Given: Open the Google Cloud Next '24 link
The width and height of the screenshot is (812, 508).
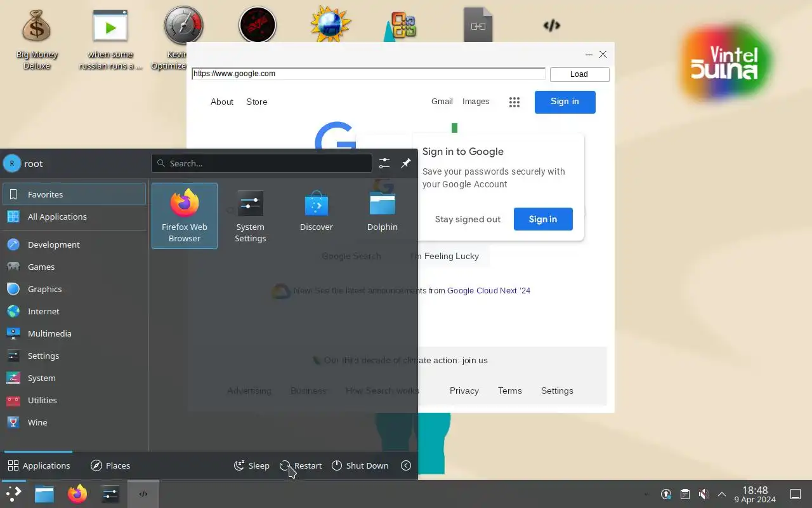Looking at the screenshot, I should [x=488, y=290].
